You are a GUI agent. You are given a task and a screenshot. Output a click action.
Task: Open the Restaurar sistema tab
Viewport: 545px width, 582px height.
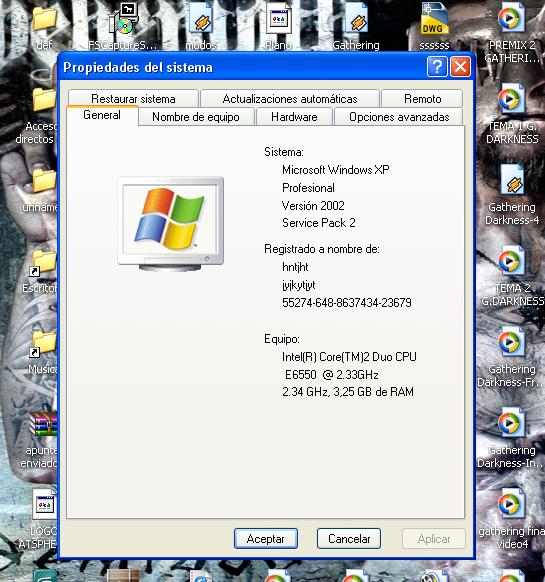tap(133, 99)
